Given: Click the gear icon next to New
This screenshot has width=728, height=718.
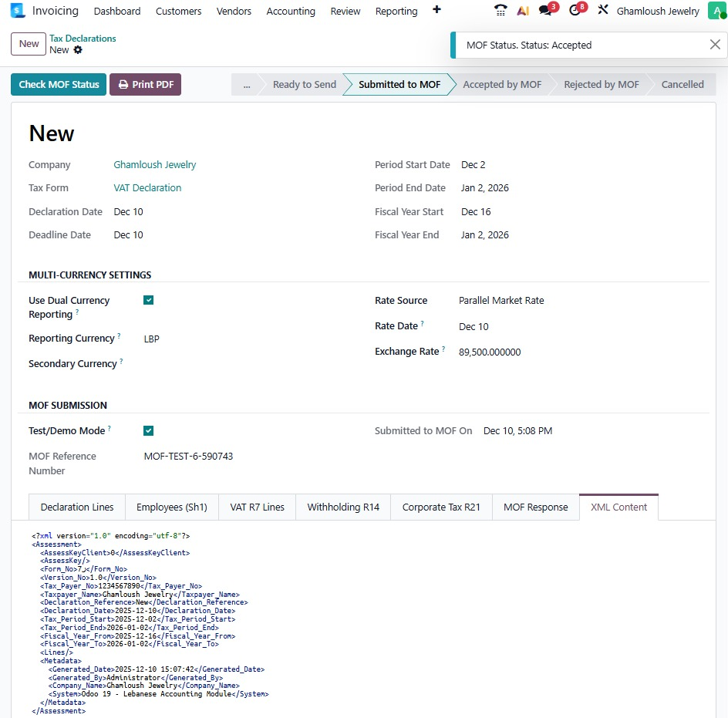Looking at the screenshot, I should click(78, 50).
